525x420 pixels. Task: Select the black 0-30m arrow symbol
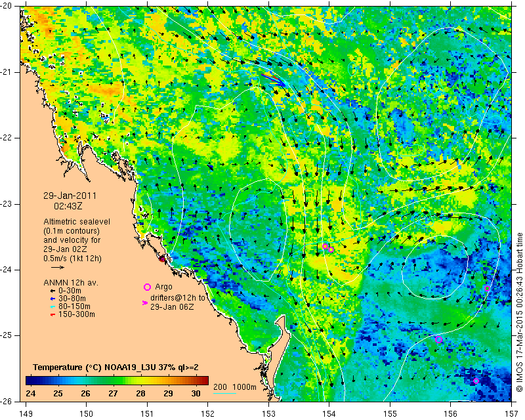[x=52, y=291]
